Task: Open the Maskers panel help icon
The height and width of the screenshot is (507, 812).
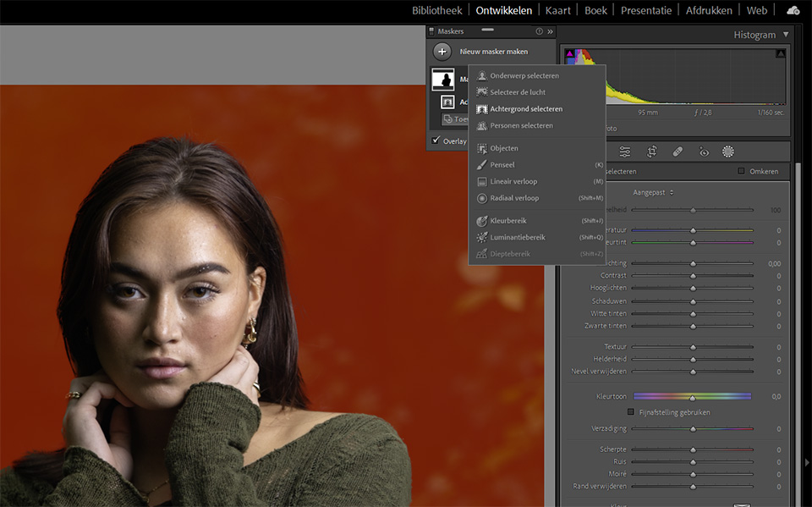Action: [x=539, y=31]
